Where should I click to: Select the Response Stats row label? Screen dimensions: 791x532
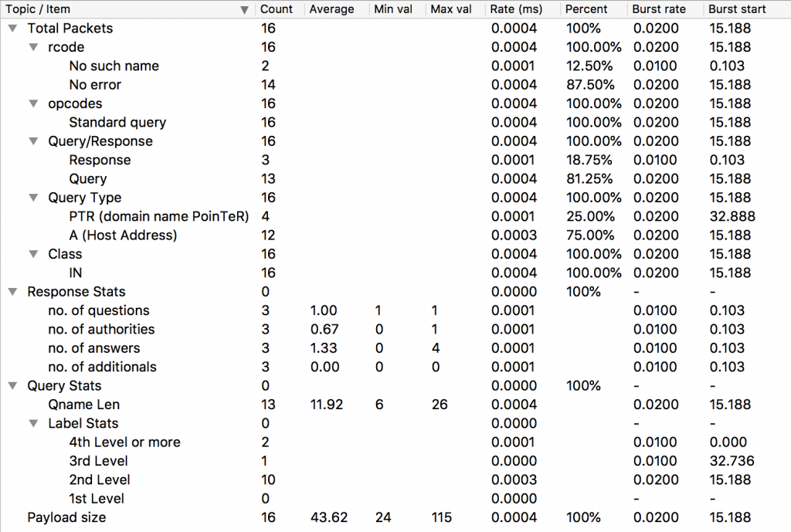76,292
